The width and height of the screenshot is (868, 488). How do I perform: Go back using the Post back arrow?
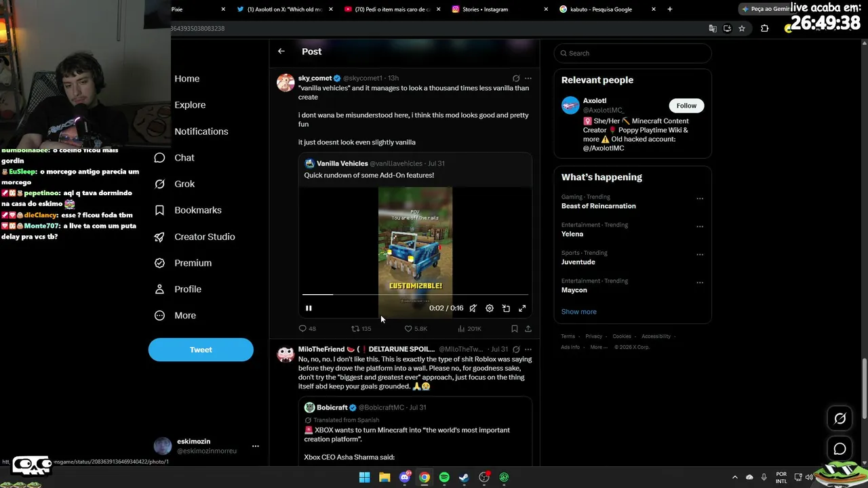point(281,52)
